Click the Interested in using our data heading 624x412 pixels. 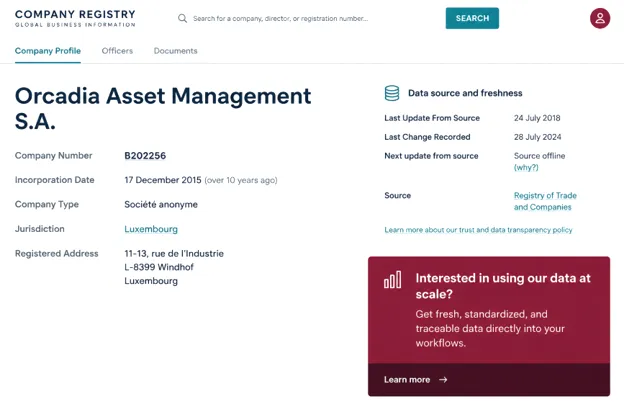[x=503, y=286]
